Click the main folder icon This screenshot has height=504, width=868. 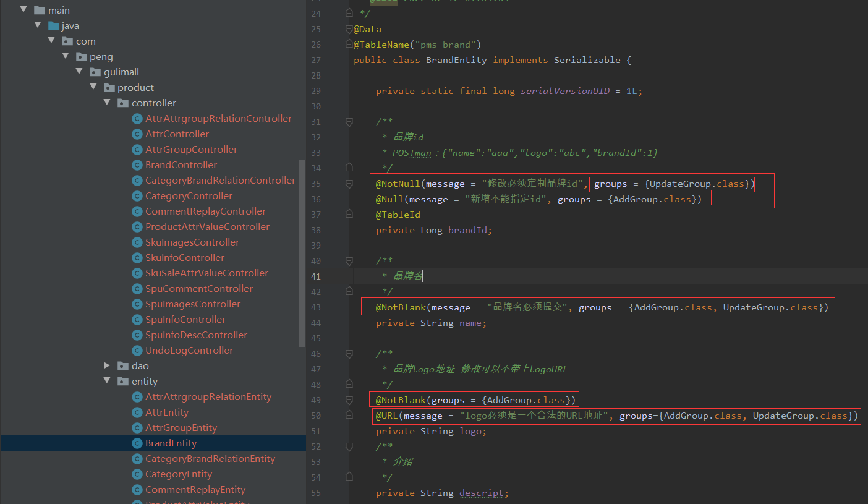coord(40,10)
